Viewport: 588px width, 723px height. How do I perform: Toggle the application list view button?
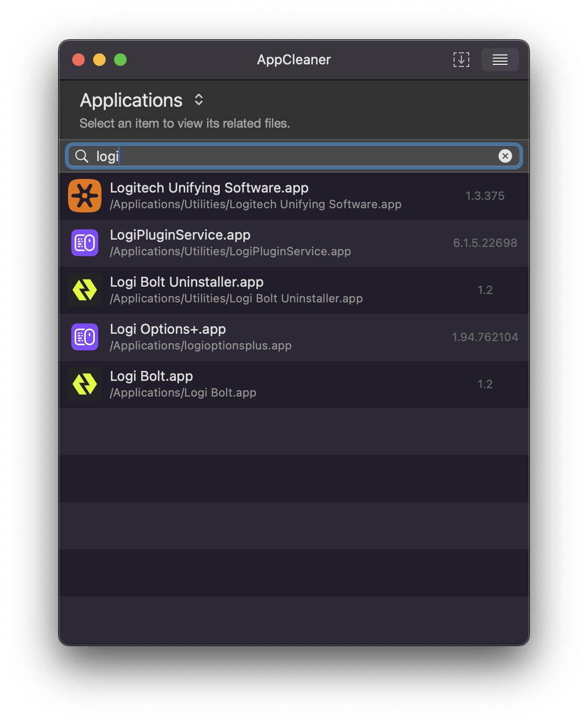500,60
